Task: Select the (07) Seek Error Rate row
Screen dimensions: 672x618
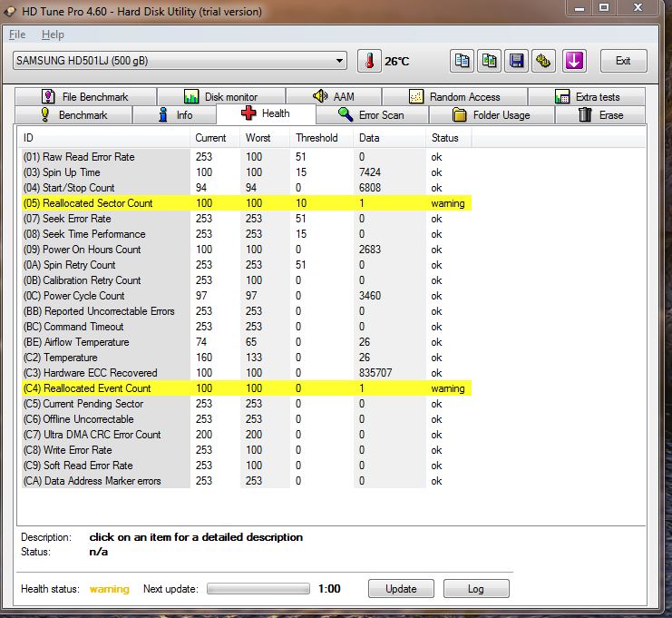Action: point(247,219)
